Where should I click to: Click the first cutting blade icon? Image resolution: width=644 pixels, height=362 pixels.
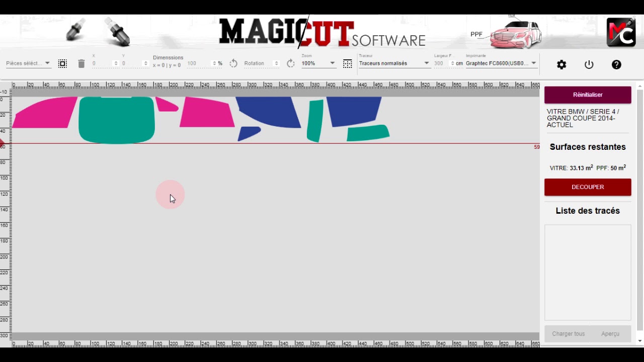pyautogui.click(x=75, y=29)
